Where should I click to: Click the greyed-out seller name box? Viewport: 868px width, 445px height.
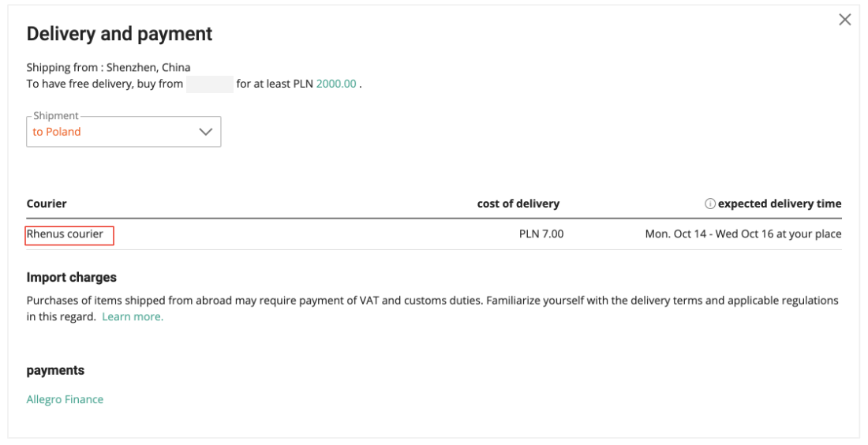[210, 84]
